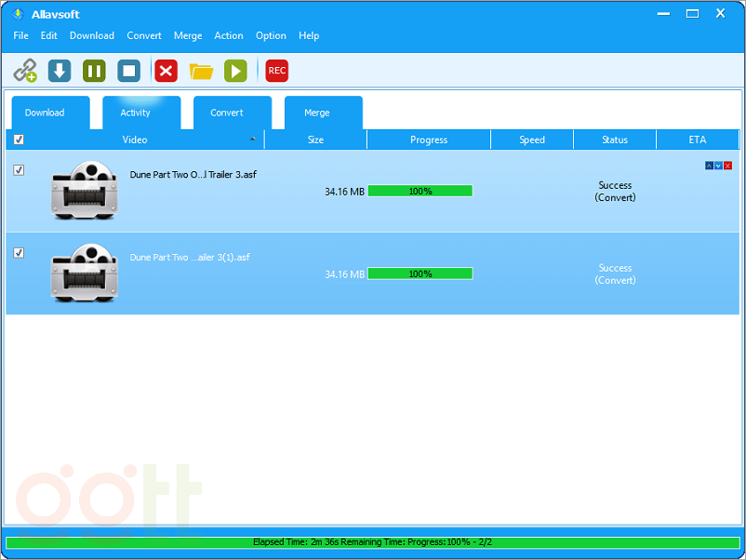
Task: Open the yellow destination folder icon
Action: [x=201, y=71]
